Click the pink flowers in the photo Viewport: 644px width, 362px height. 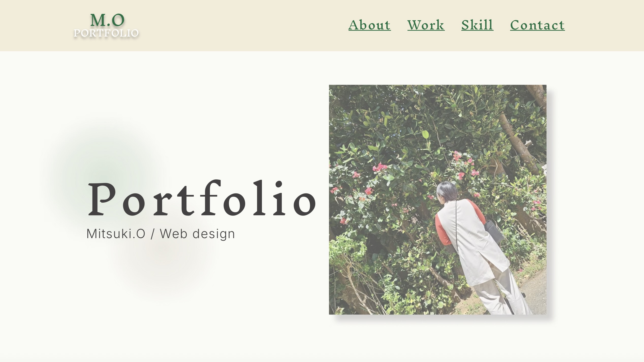380,167
